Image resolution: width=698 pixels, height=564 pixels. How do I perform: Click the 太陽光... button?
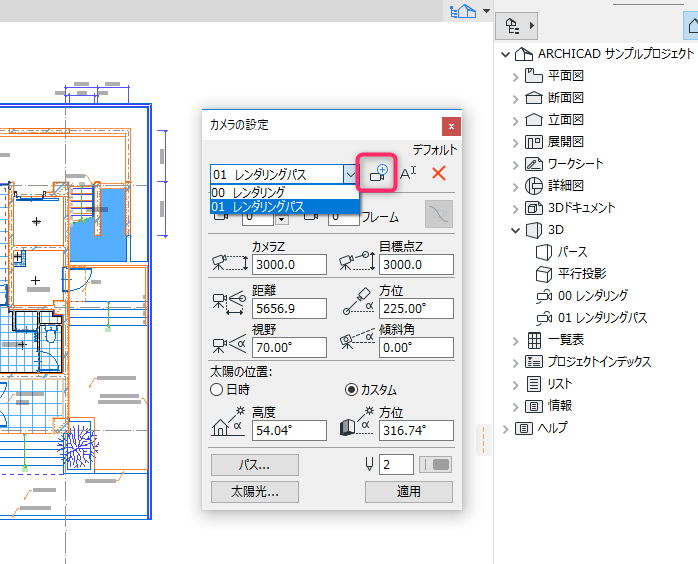(255, 491)
